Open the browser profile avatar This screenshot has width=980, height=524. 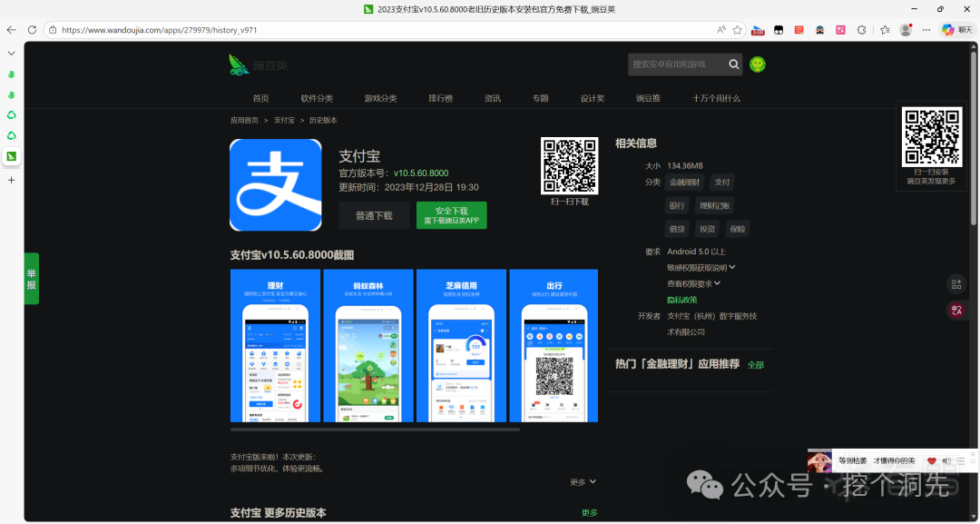coord(906,29)
